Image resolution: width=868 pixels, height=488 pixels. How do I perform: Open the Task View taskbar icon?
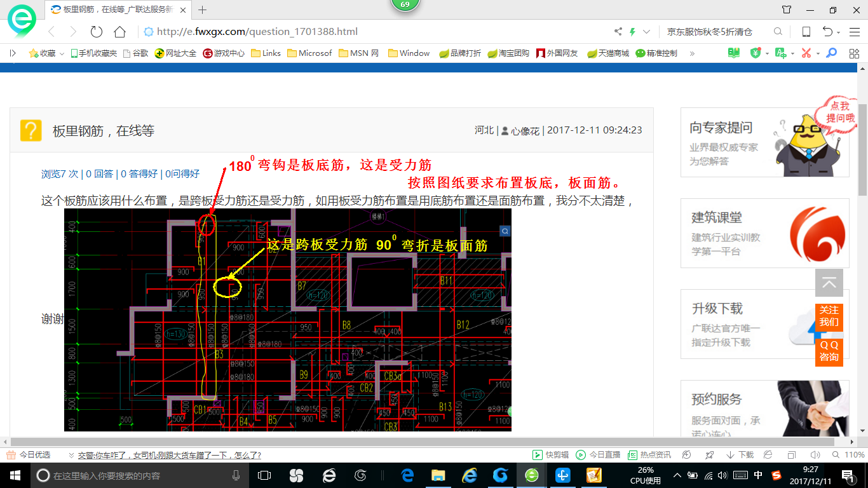click(x=264, y=475)
